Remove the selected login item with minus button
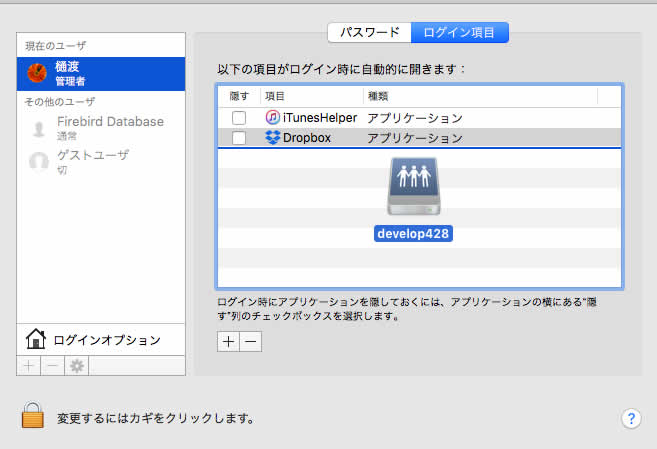 (x=250, y=341)
